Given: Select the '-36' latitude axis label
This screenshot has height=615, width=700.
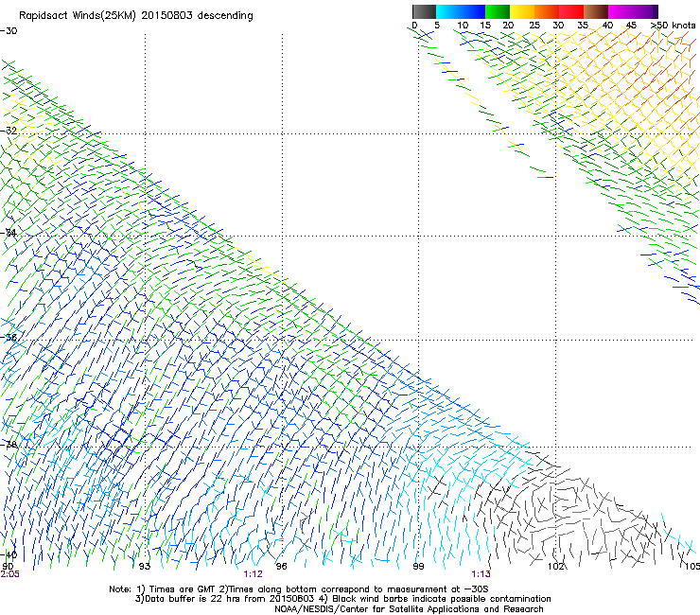Looking at the screenshot, I should click(x=9, y=337).
